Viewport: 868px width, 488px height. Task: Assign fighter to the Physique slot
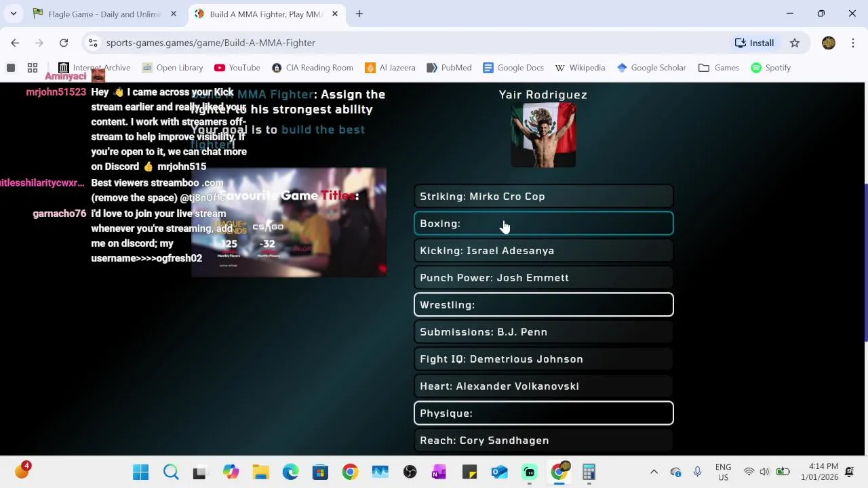(543, 413)
